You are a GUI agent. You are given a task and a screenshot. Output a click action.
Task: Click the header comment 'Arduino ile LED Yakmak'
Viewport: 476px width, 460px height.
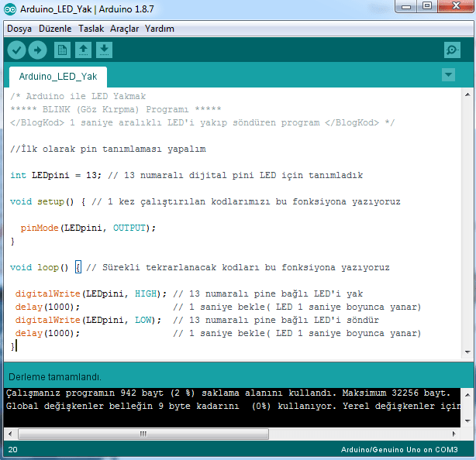(86, 97)
